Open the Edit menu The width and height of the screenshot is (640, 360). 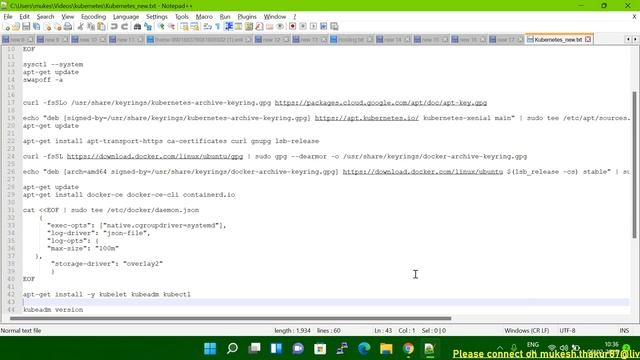(24, 17)
